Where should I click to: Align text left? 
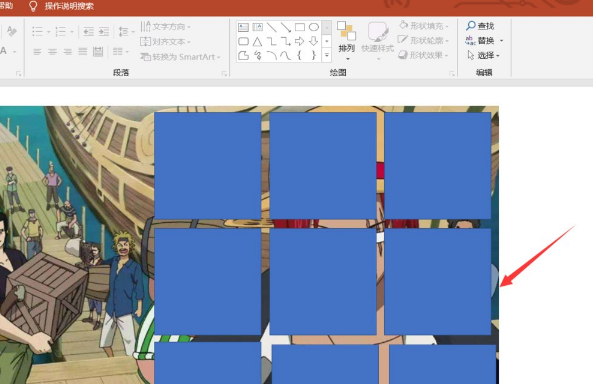pyautogui.click(x=37, y=52)
